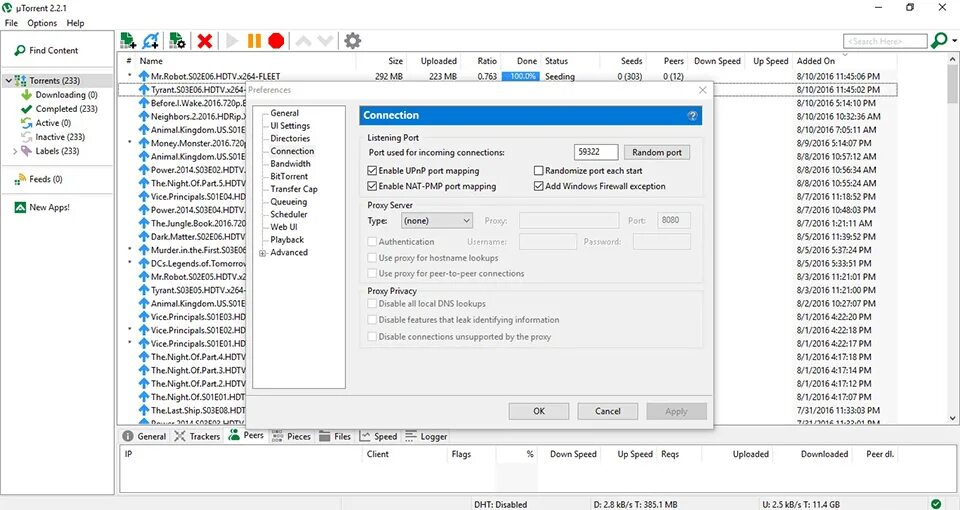Click the green network status icon
Screen dimensions: 960x510
[936, 504]
